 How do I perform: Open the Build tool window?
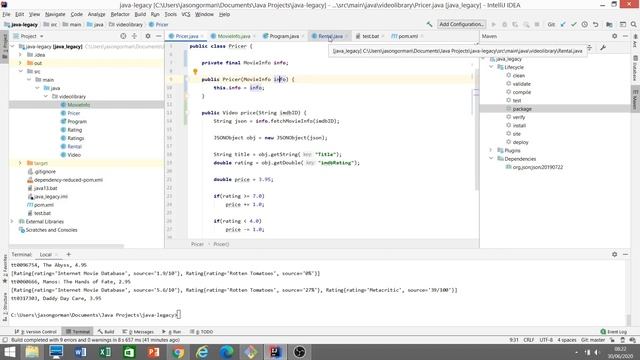[106, 331]
